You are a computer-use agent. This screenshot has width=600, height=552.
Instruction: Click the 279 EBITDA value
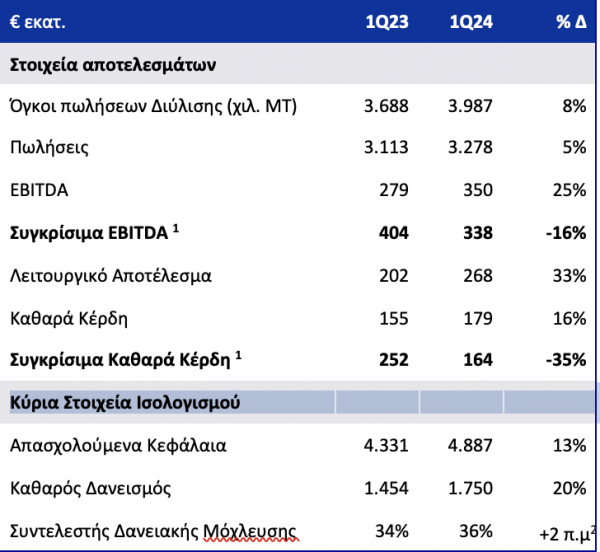[394, 190]
